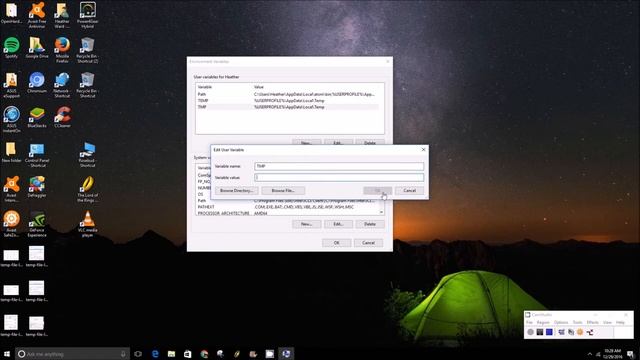Open the CamStudio Help menu
Screen dimensions: 640x360
click(x=620, y=322)
